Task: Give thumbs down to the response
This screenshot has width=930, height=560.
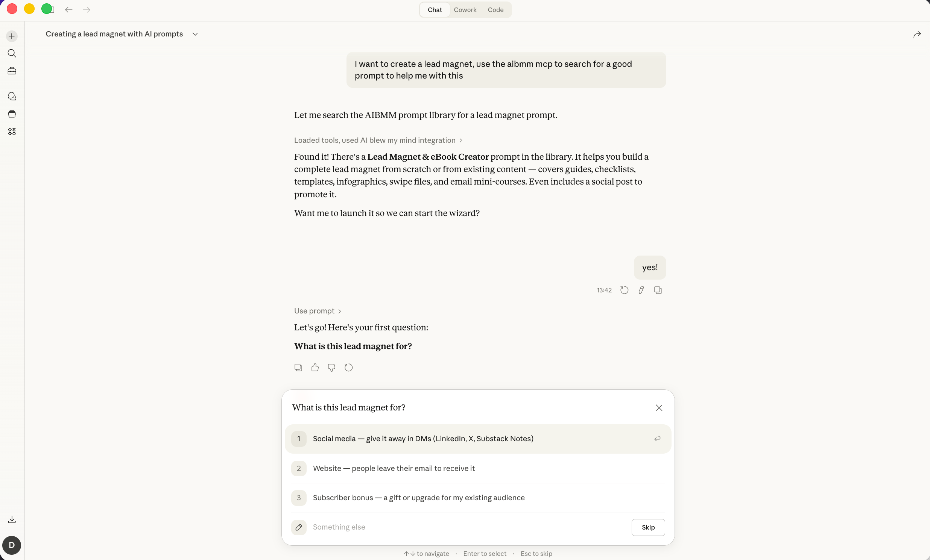Action: (x=331, y=367)
